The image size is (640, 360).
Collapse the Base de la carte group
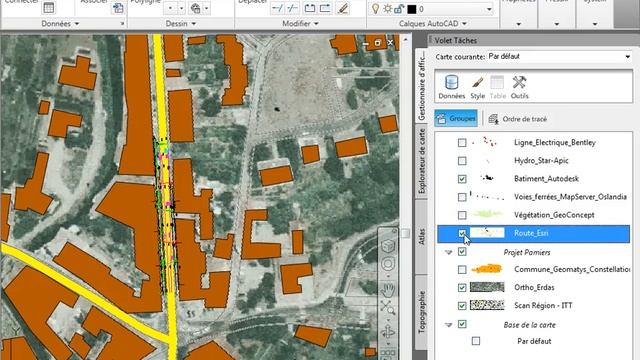click(449, 325)
